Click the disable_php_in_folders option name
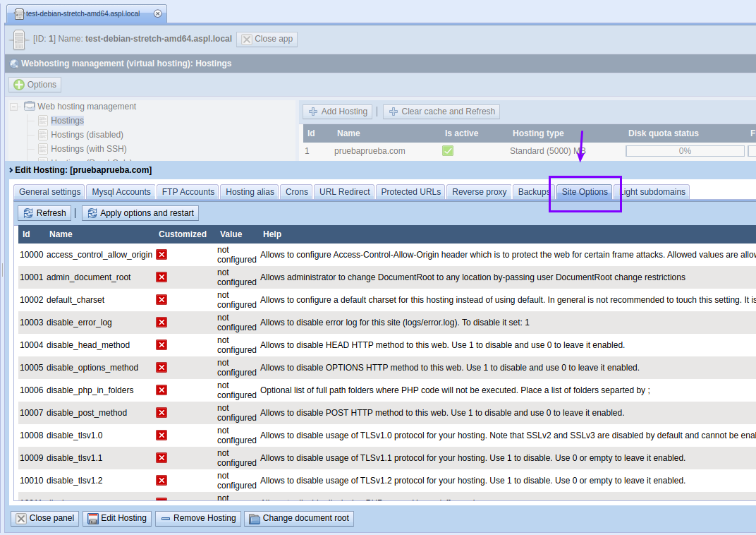Screen dimensions: 756x535 [90, 390]
